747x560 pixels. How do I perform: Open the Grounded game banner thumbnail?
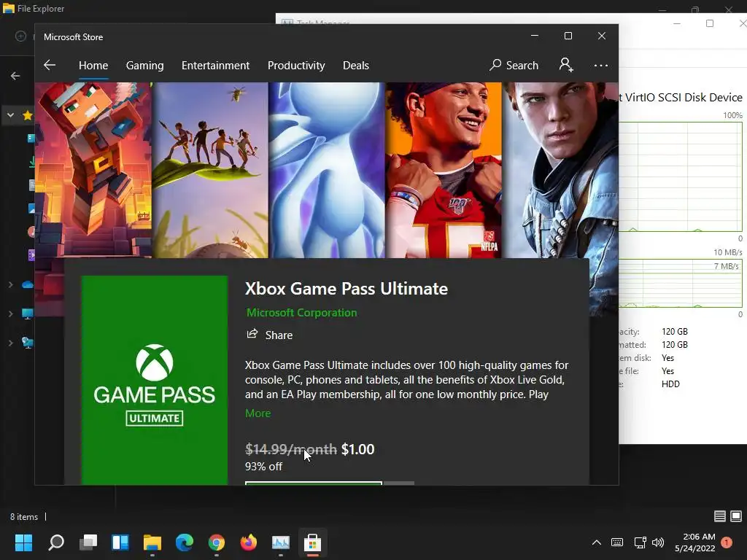click(210, 170)
